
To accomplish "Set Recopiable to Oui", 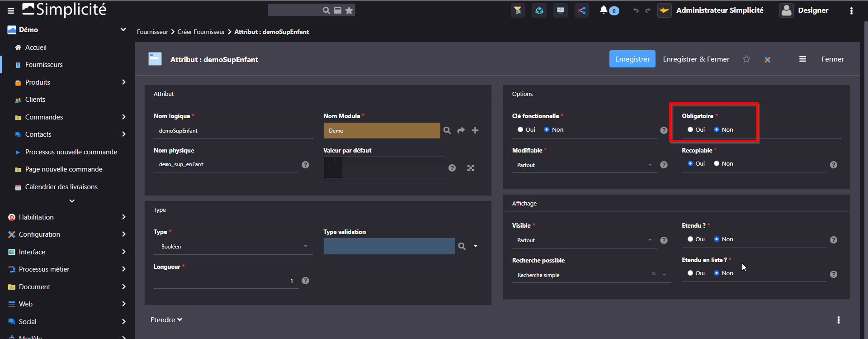I will (x=690, y=163).
